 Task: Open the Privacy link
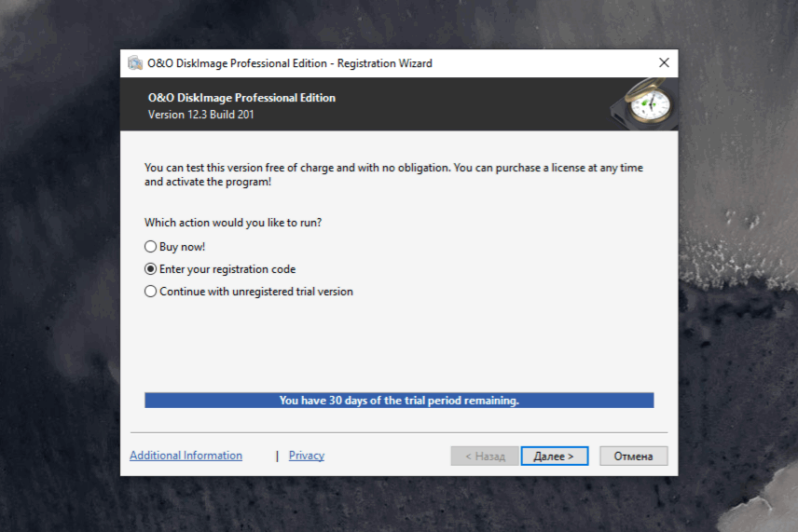coord(307,456)
